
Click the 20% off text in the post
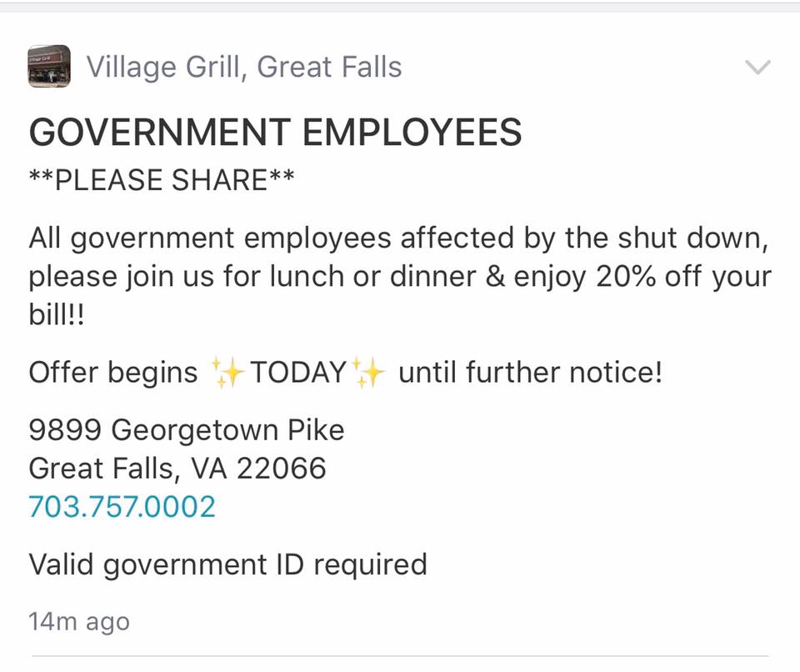648,277
